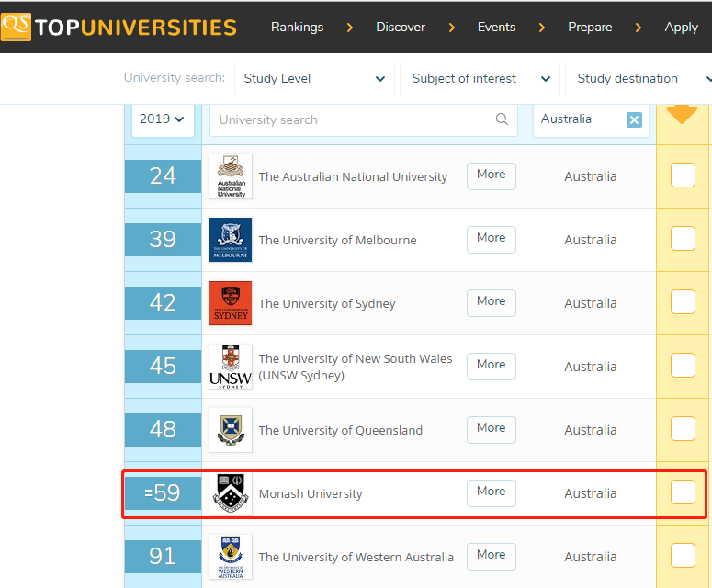Open the 2019 year dropdown
The width and height of the screenshot is (712, 588).
162,119
